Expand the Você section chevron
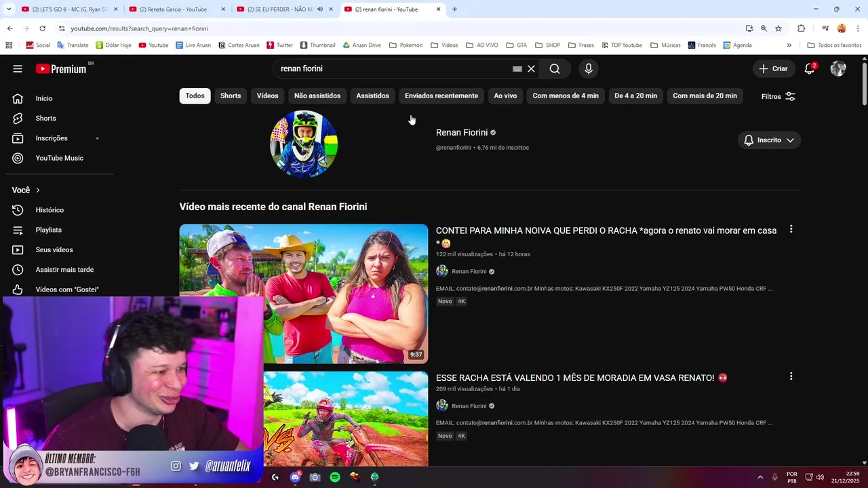Viewport: 868px width, 488px height. 38,190
